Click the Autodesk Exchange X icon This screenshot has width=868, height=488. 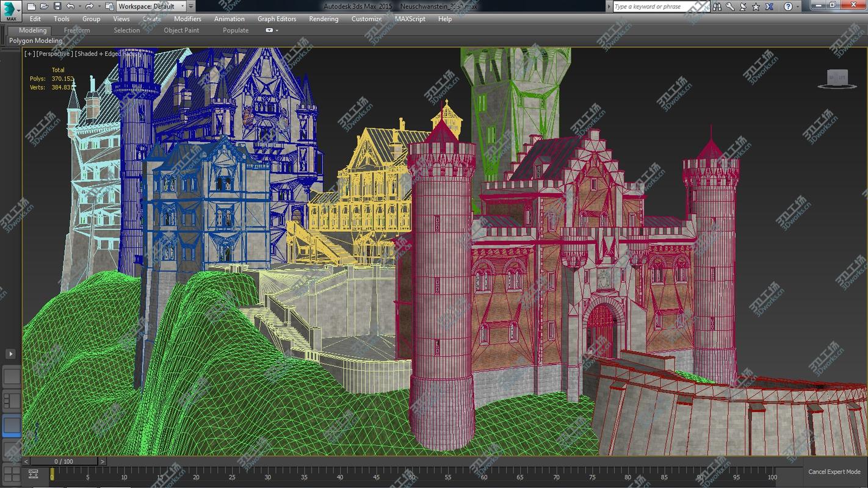770,6
